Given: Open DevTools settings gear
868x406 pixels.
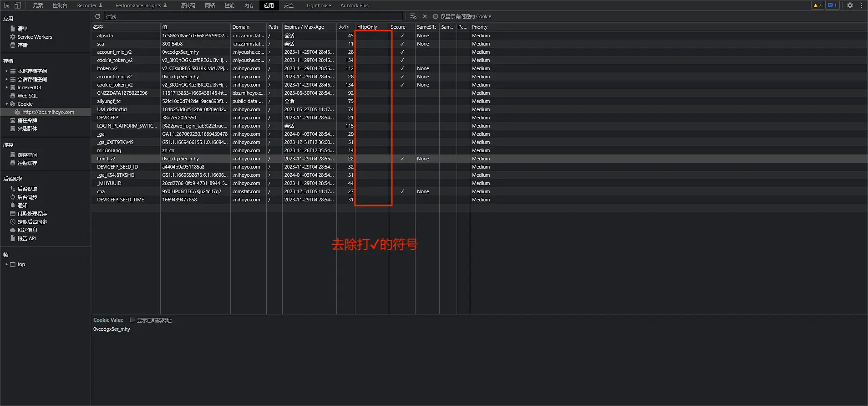Looking at the screenshot, I should tap(850, 5).
